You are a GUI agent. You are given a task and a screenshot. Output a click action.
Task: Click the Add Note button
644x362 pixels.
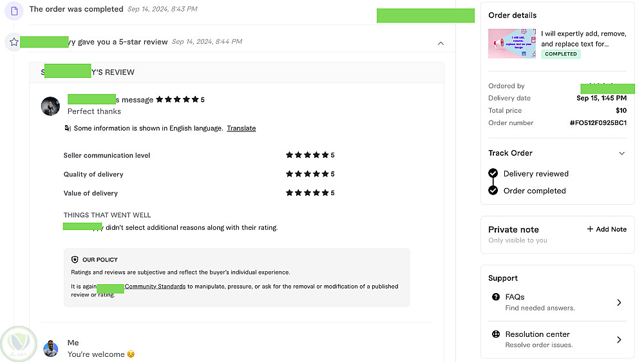click(607, 229)
